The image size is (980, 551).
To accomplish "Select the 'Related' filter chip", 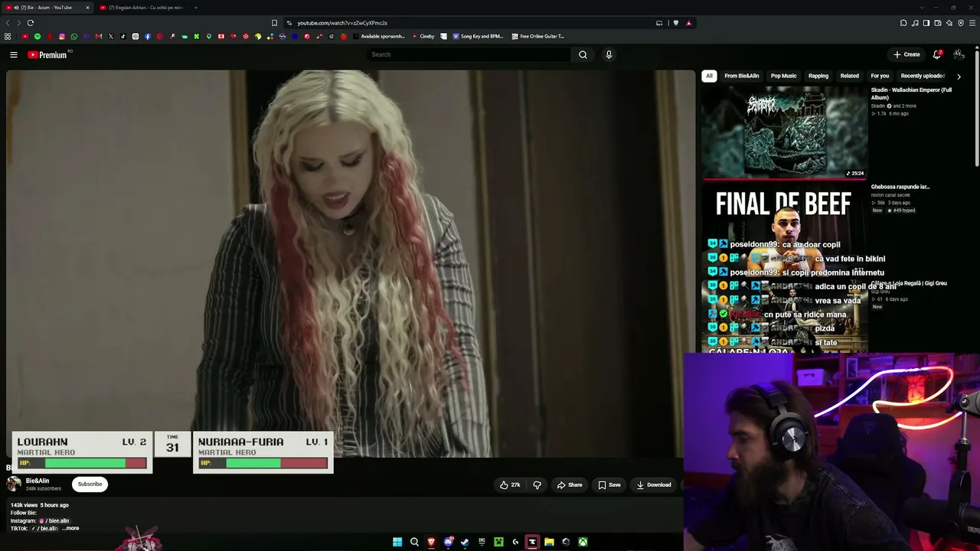I will [x=849, y=76].
